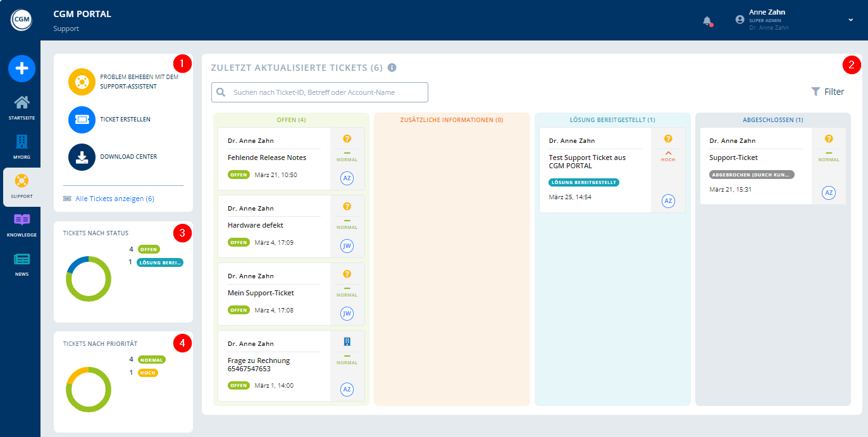This screenshot has width=868, height=437.
Task: Click info icon next to Zuletzt aktualisierte Tickets
Action: (x=392, y=68)
